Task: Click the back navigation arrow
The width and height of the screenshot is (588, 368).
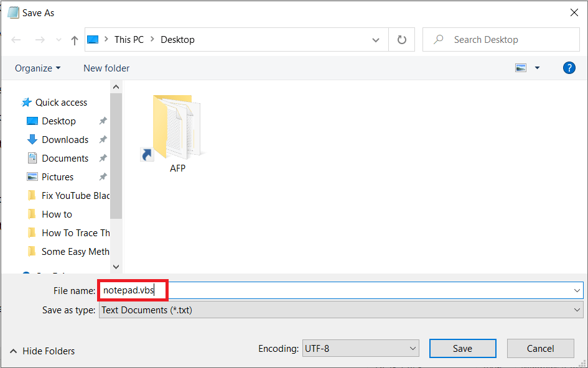Action: 16,39
